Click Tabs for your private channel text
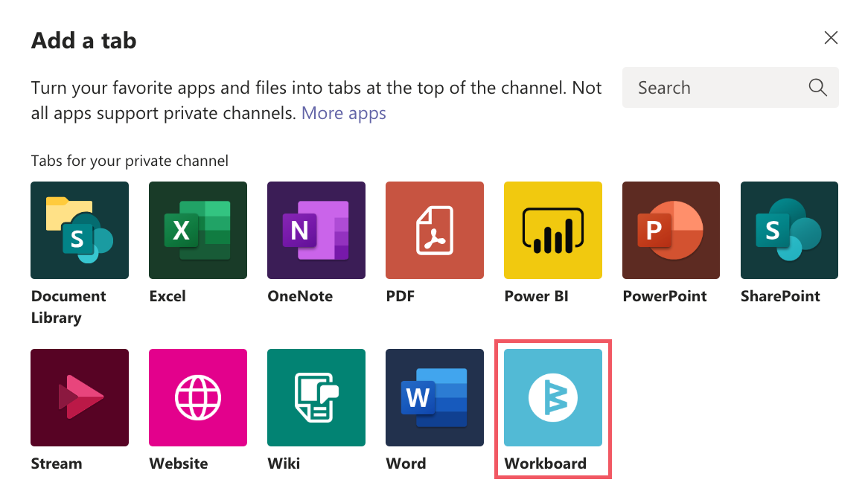Screen dimensions: 868x494 [130, 161]
